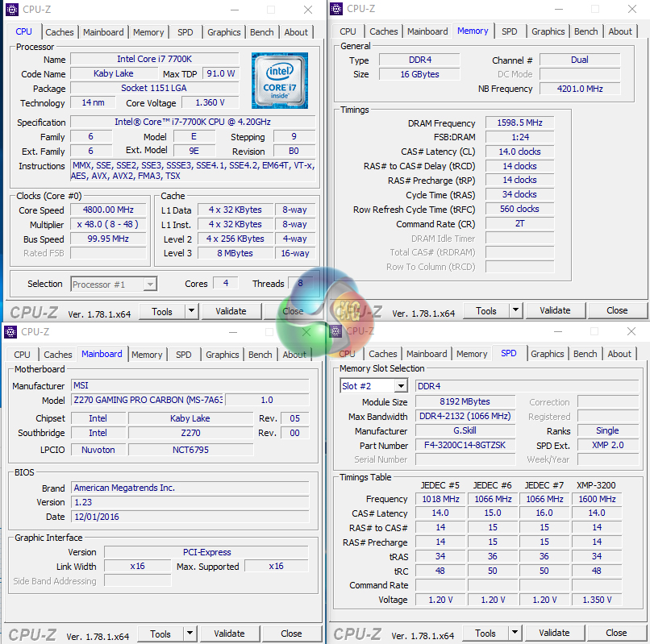The image size is (650, 644).
Task: Close the Memory tab window with the X
Action: (x=632, y=9)
